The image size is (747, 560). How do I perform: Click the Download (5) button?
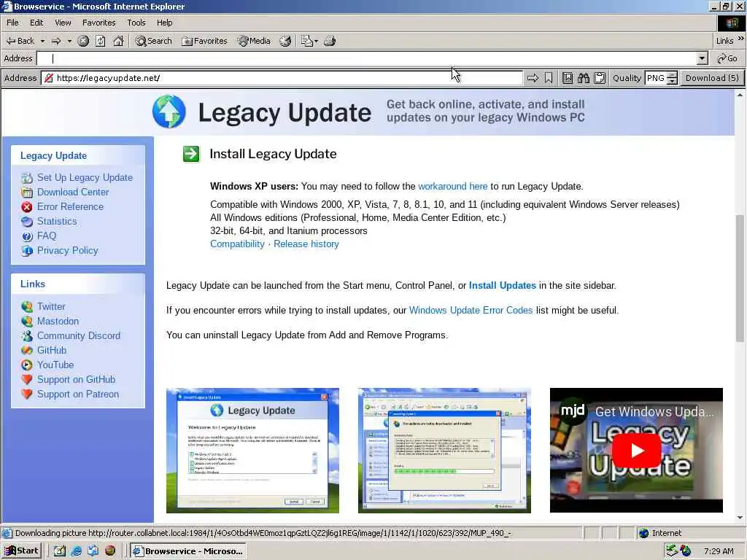pyautogui.click(x=712, y=78)
